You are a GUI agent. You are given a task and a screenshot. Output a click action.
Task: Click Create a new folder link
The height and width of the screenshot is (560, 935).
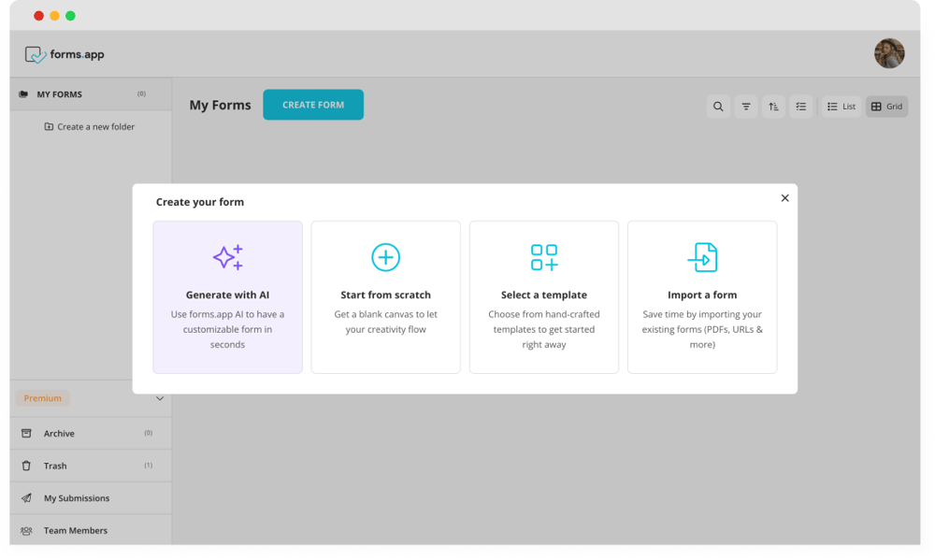[x=90, y=127]
